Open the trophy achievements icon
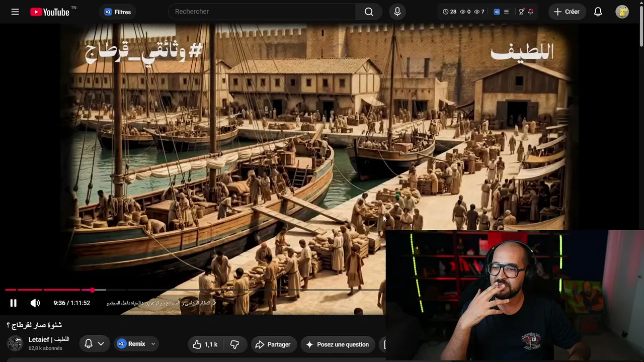 click(x=521, y=12)
